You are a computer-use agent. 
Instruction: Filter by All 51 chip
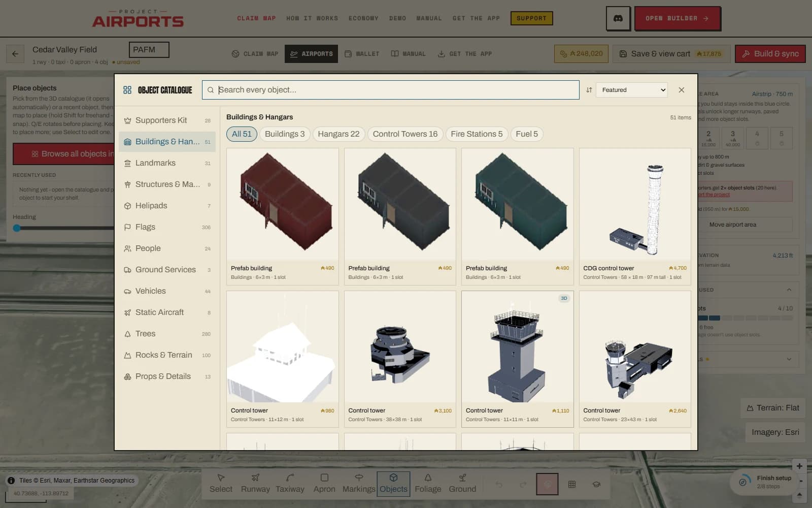click(242, 134)
